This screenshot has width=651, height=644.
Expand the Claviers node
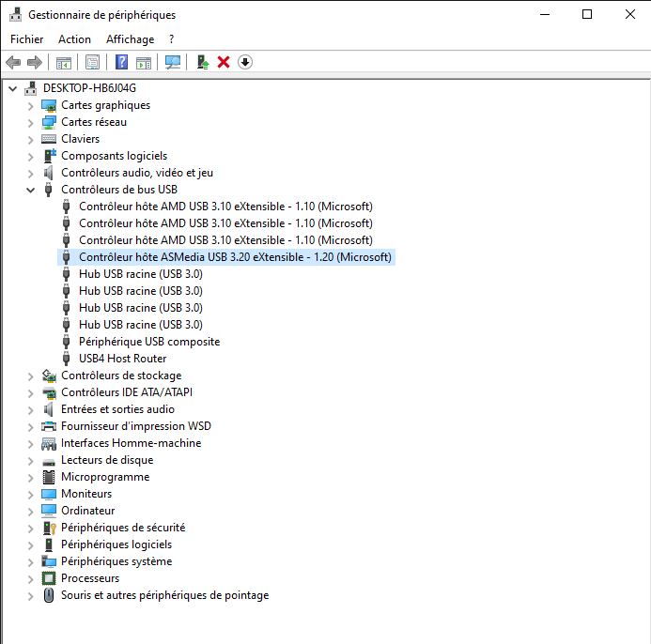coord(30,140)
